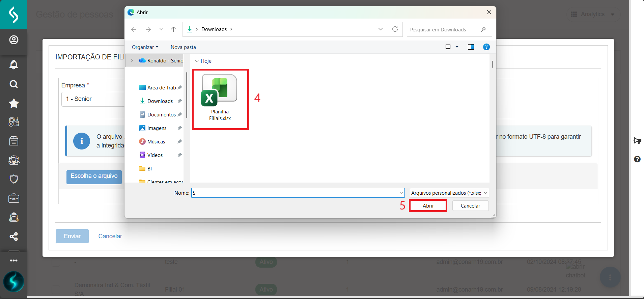Click the notifications bell icon in sidebar
The height and width of the screenshot is (299, 644).
click(x=13, y=64)
